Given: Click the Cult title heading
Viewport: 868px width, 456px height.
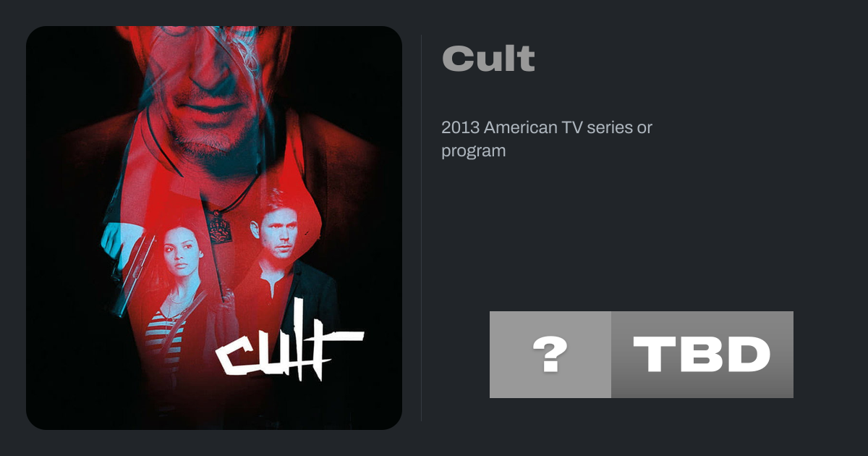Looking at the screenshot, I should click(x=488, y=59).
